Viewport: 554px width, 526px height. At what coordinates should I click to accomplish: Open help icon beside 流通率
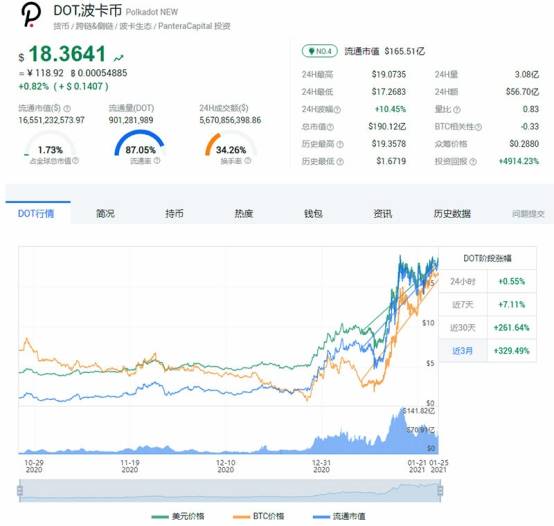(157, 161)
